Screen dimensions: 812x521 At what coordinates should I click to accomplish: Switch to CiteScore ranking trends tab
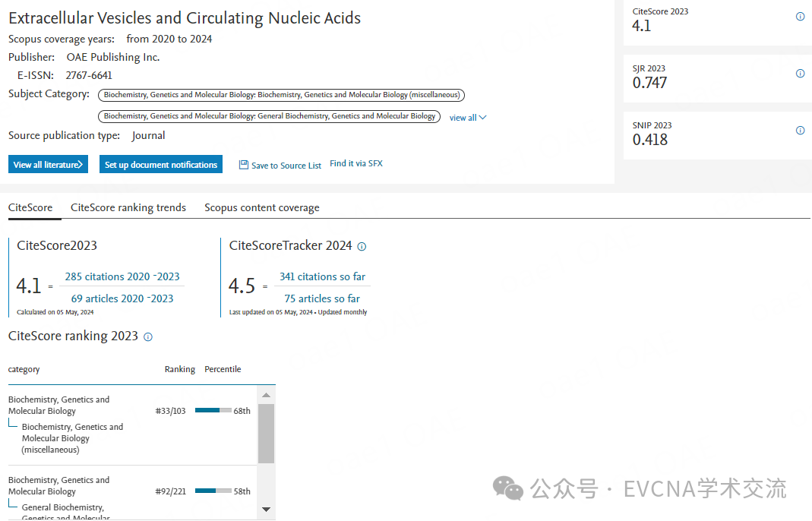click(x=128, y=207)
